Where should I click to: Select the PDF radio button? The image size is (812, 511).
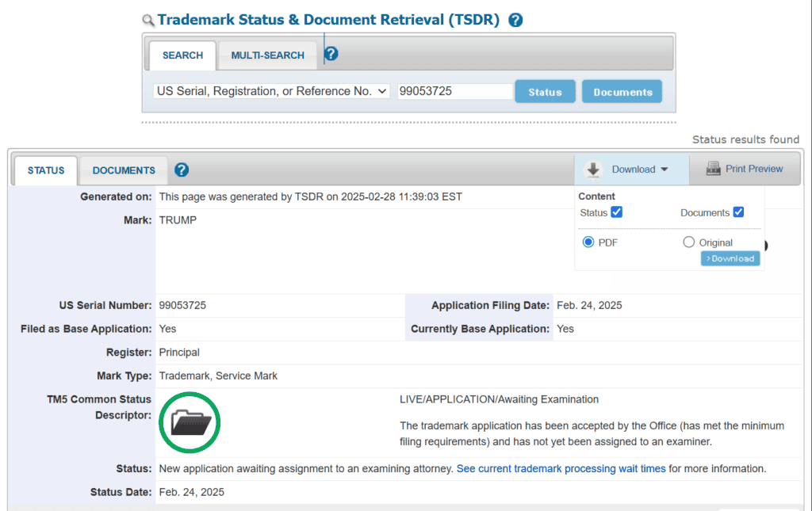tap(588, 242)
